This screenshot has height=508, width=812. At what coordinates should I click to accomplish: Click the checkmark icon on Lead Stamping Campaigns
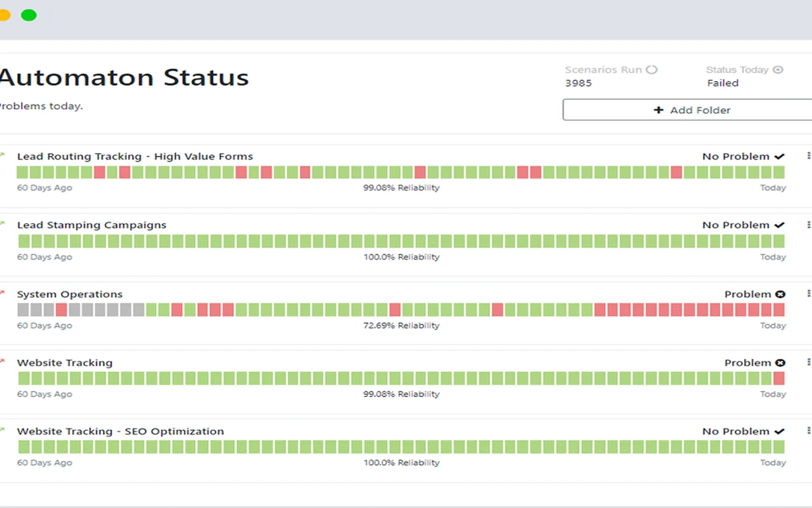pyautogui.click(x=780, y=225)
